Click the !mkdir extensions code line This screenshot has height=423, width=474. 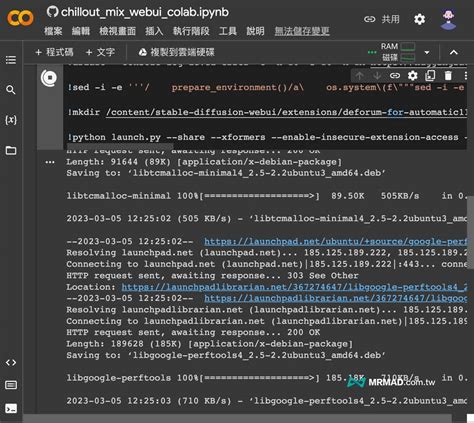267,112
